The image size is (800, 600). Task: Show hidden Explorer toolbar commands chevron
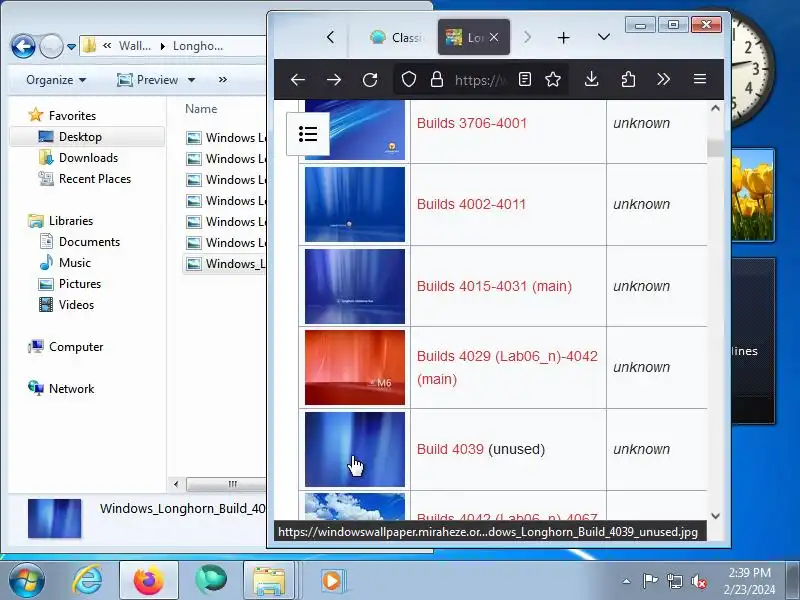click(x=222, y=80)
